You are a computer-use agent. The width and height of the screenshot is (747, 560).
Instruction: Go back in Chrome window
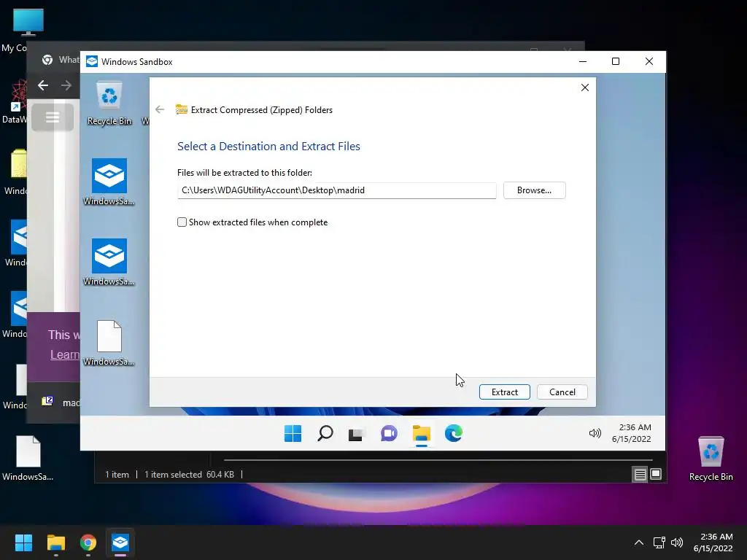click(x=43, y=85)
